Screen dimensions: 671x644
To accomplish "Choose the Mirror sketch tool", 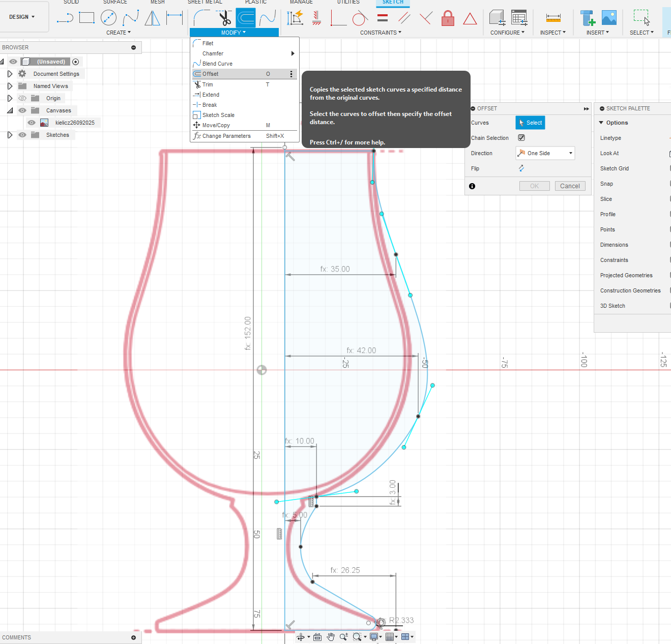I will (152, 18).
